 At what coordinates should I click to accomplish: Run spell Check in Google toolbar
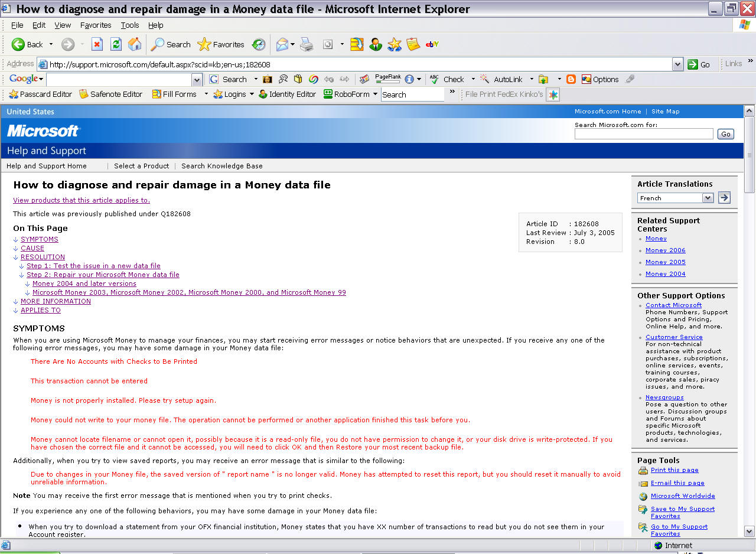coord(447,79)
